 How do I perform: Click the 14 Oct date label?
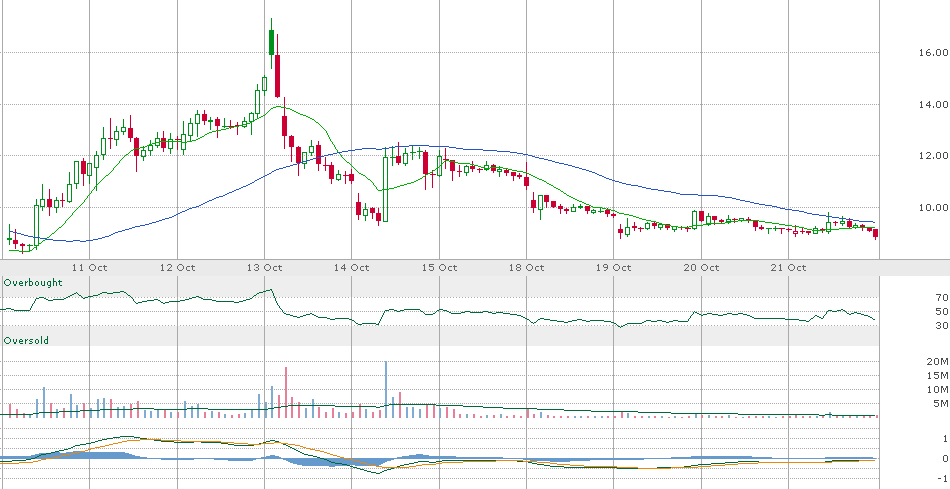(351, 267)
